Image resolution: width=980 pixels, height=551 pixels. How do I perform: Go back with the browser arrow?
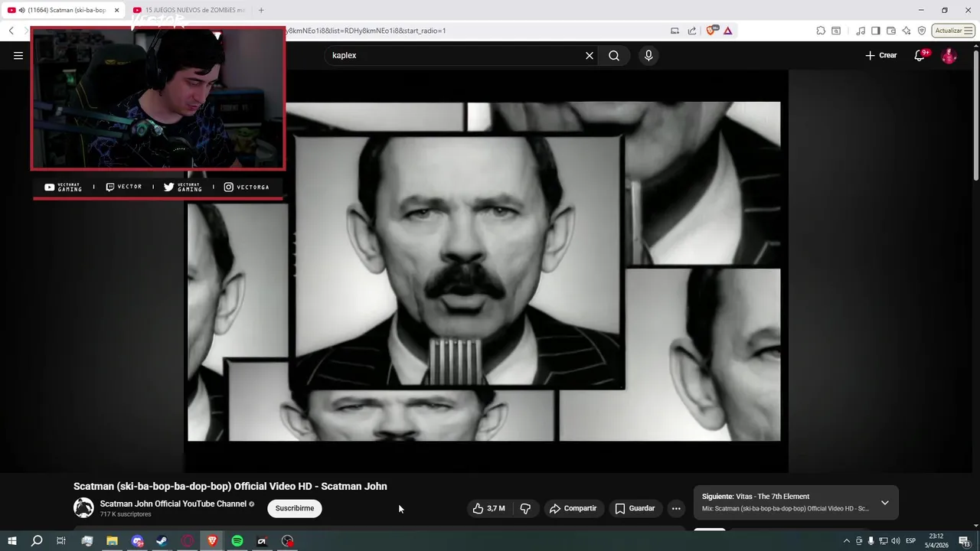(x=11, y=31)
